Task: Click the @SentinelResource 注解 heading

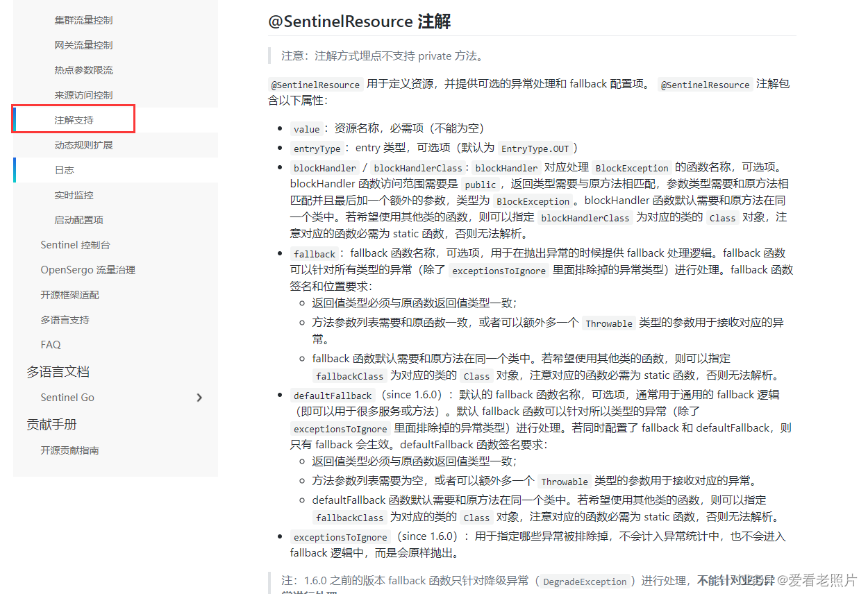Action: (x=360, y=22)
